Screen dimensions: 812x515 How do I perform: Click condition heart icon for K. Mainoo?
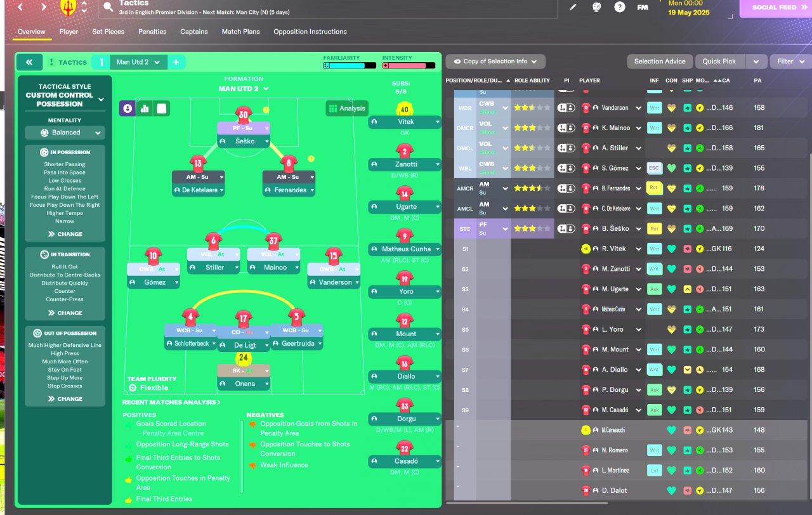click(x=672, y=128)
